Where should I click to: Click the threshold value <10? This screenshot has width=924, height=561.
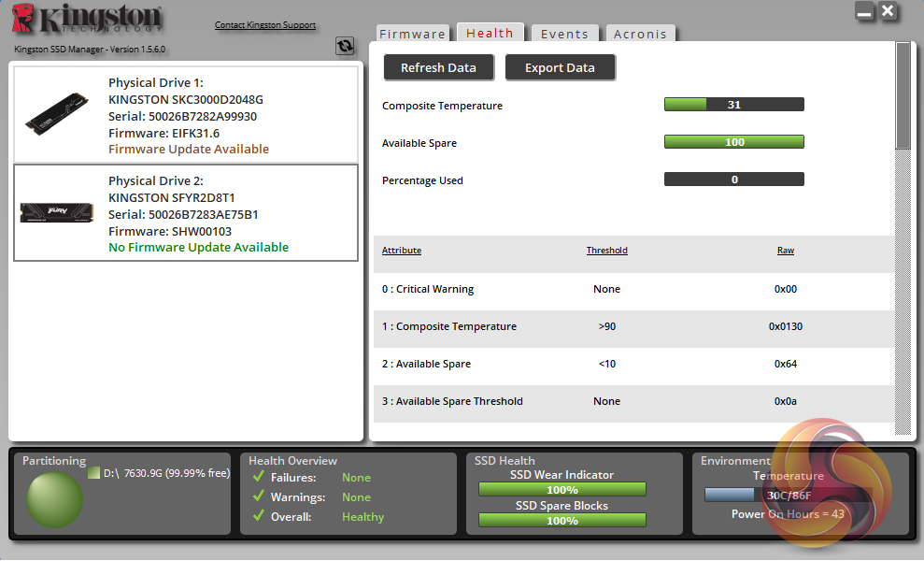click(x=607, y=364)
